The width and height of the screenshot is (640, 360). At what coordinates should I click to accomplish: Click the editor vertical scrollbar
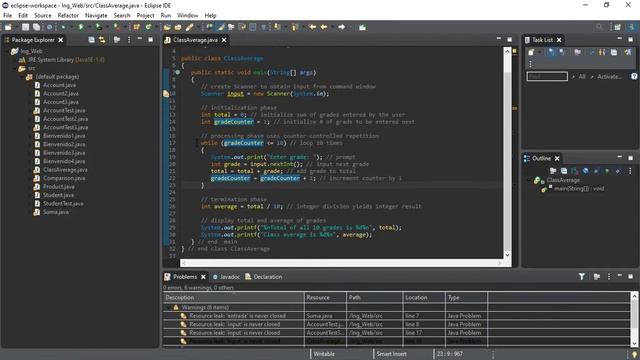click(x=507, y=153)
